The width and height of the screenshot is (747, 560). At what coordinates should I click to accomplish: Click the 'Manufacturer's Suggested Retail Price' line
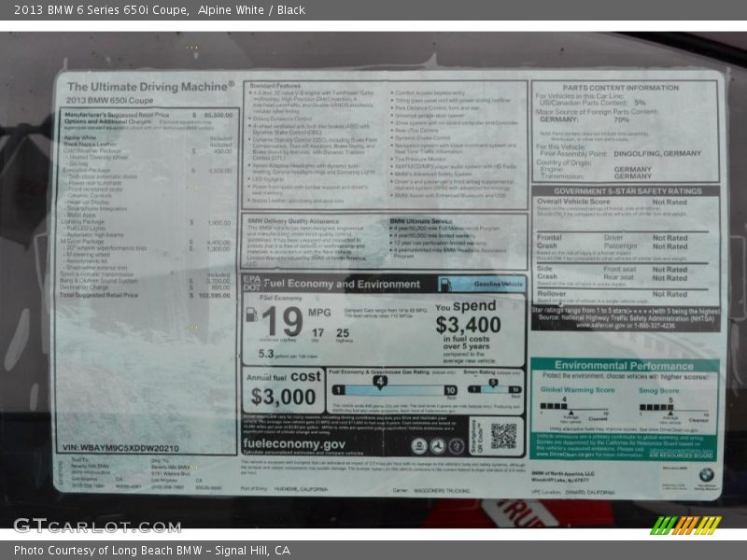148,115
